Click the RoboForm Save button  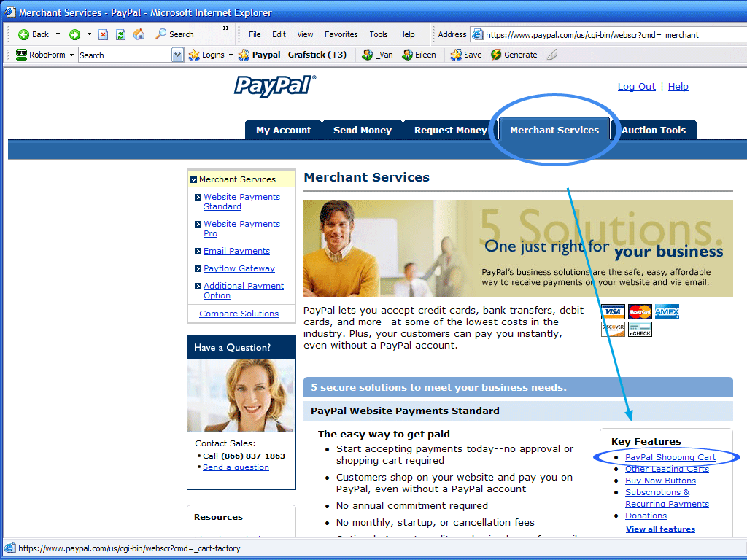pyautogui.click(x=465, y=55)
